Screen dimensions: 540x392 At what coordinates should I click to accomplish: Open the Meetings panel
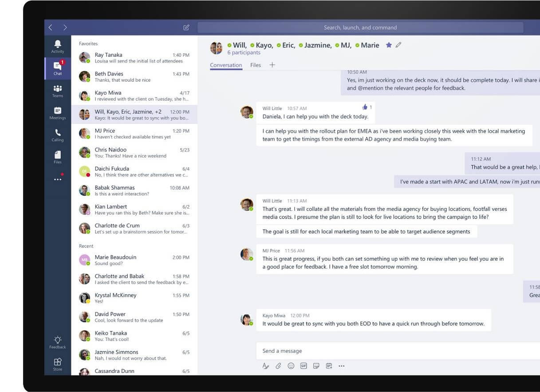[x=58, y=113]
